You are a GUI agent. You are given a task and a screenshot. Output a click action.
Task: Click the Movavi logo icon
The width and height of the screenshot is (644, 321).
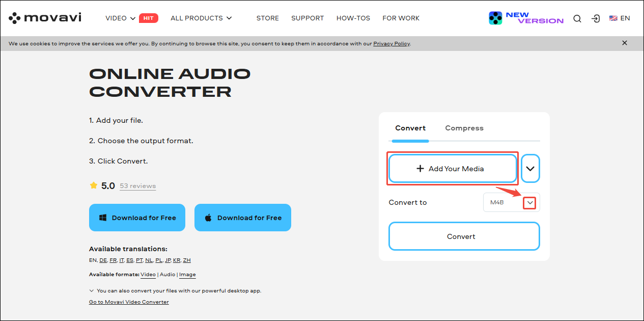pyautogui.click(x=14, y=17)
